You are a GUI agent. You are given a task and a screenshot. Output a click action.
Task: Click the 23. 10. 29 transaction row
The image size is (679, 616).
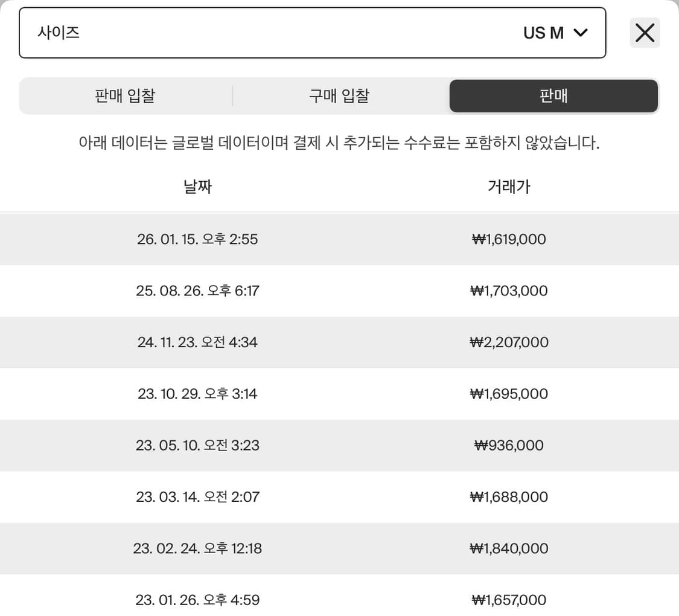(x=197, y=394)
